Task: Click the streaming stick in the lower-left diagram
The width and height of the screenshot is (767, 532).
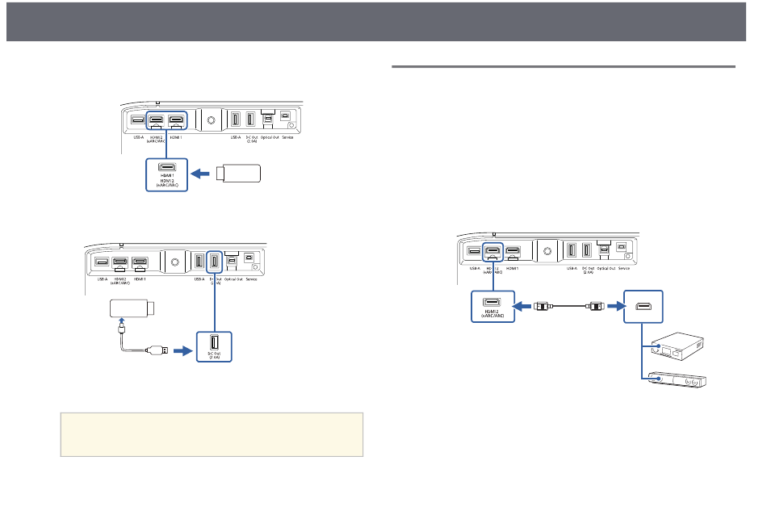Action: 132,308
